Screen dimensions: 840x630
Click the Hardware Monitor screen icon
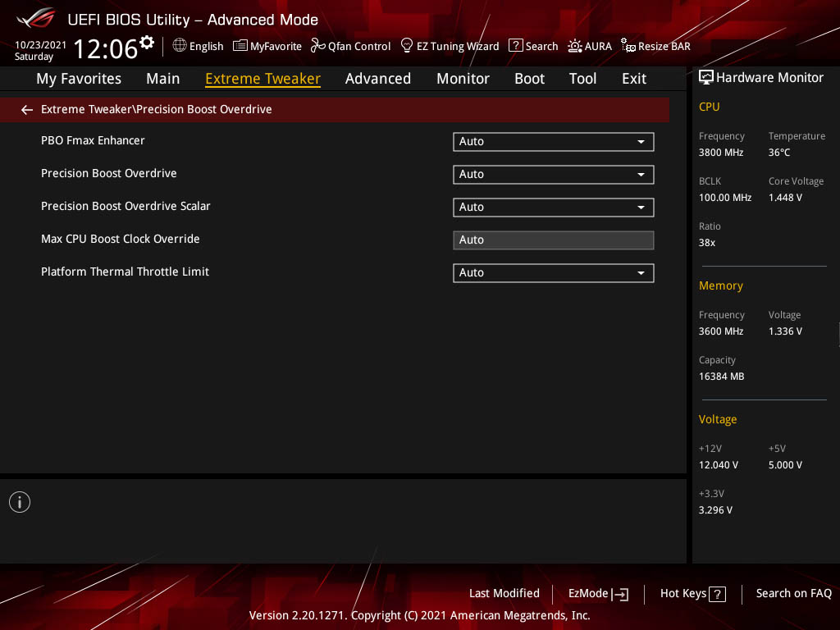coord(706,78)
